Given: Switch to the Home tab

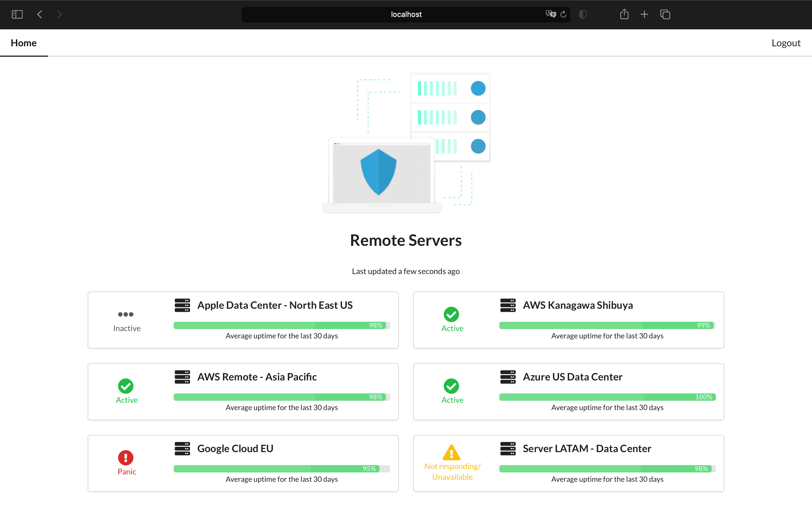Looking at the screenshot, I should 23,43.
